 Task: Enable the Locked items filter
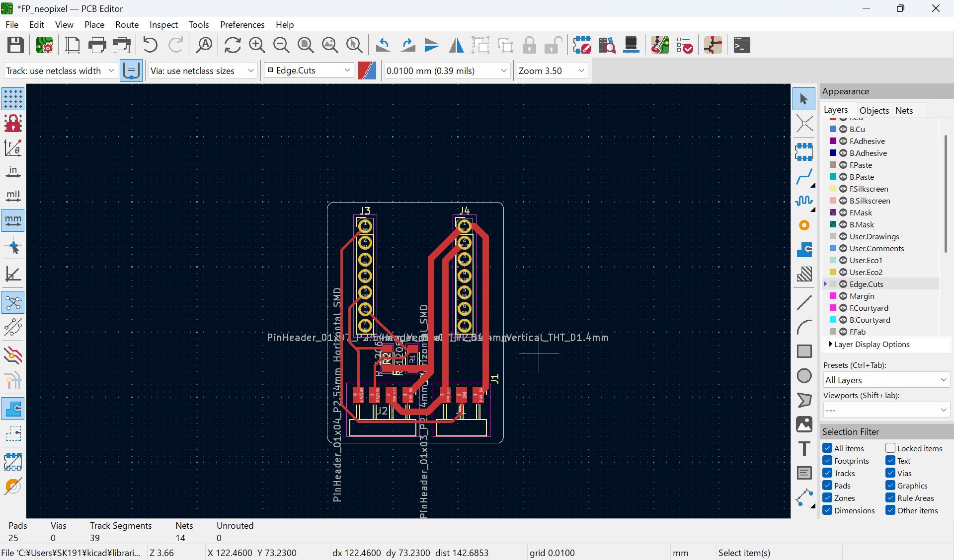[890, 448]
